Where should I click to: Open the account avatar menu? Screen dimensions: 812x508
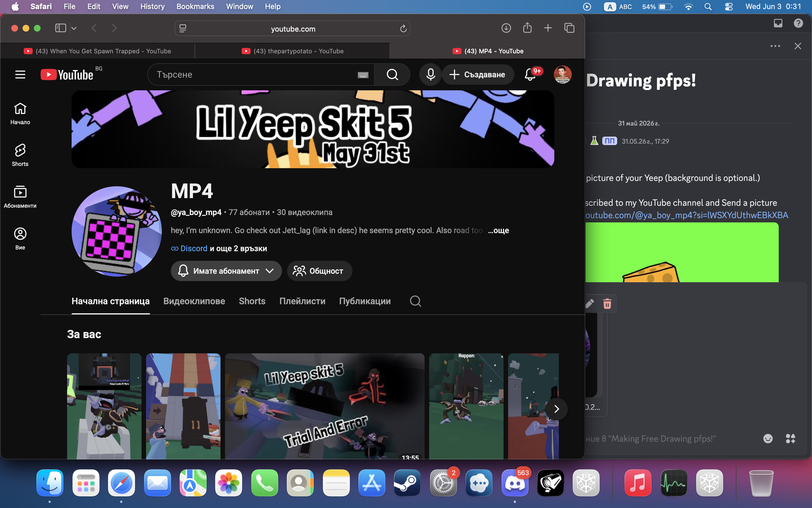(562, 75)
